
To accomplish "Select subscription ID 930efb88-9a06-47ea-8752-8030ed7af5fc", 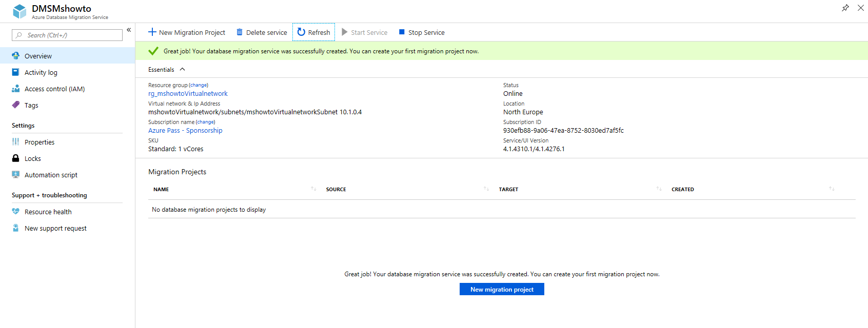I will [563, 131].
